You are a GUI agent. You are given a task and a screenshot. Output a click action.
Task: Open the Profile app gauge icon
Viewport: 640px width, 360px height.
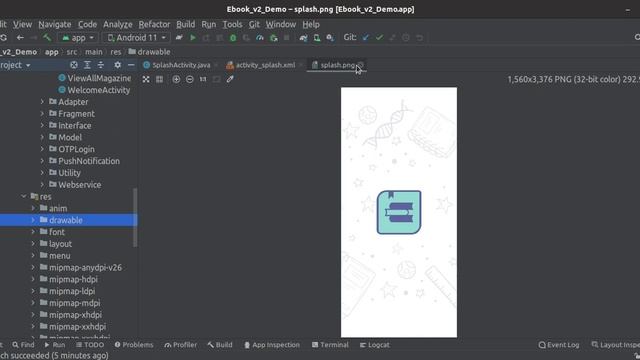click(x=260, y=38)
